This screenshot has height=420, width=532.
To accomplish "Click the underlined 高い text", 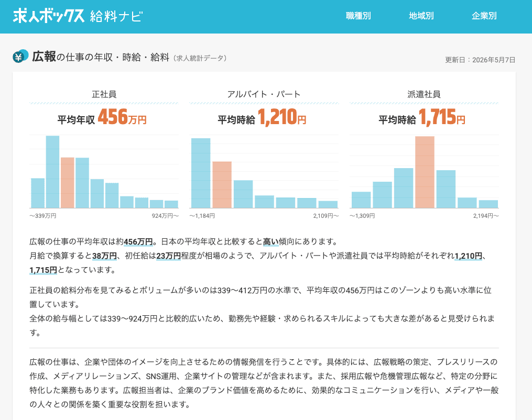I will pos(271,242).
